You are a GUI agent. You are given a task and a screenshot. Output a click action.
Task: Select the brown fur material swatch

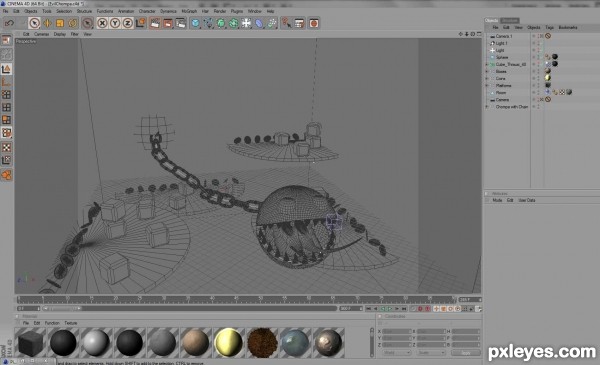click(x=262, y=343)
